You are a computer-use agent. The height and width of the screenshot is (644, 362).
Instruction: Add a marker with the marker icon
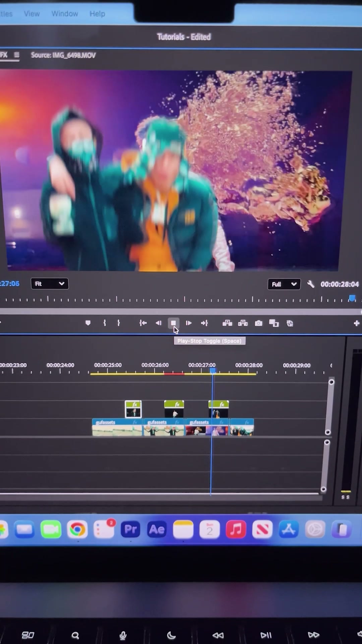tap(88, 323)
